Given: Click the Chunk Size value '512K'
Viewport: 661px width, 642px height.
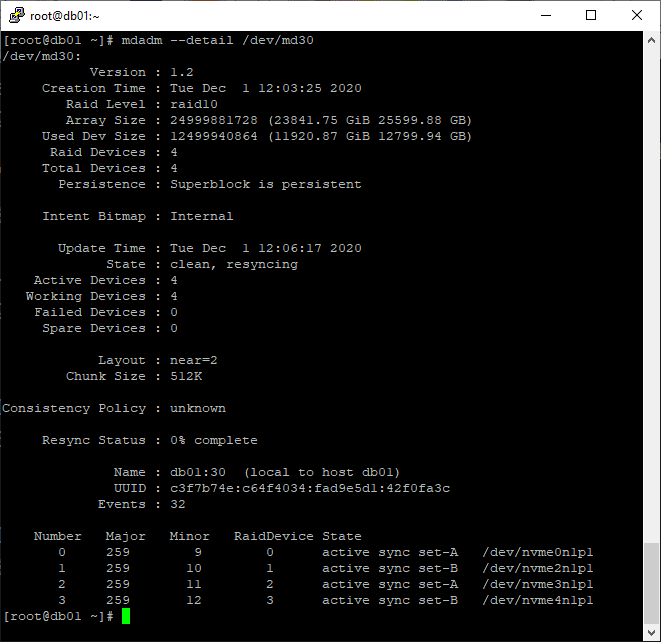Looking at the screenshot, I should pyautogui.click(x=186, y=376).
